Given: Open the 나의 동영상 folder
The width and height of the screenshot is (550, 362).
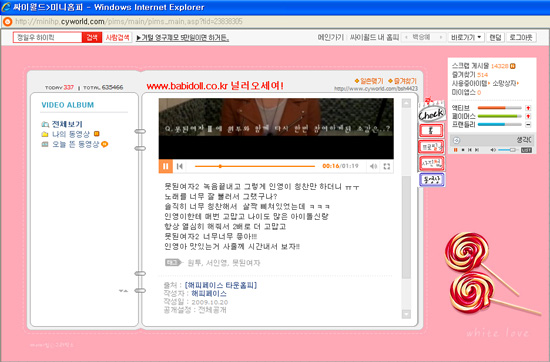Looking at the screenshot, I should click(x=71, y=134).
